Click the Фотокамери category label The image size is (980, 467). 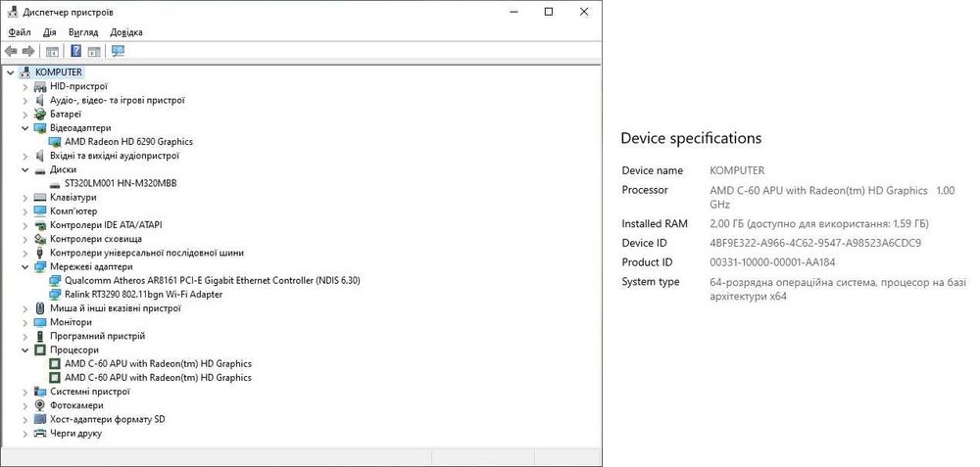coord(76,405)
